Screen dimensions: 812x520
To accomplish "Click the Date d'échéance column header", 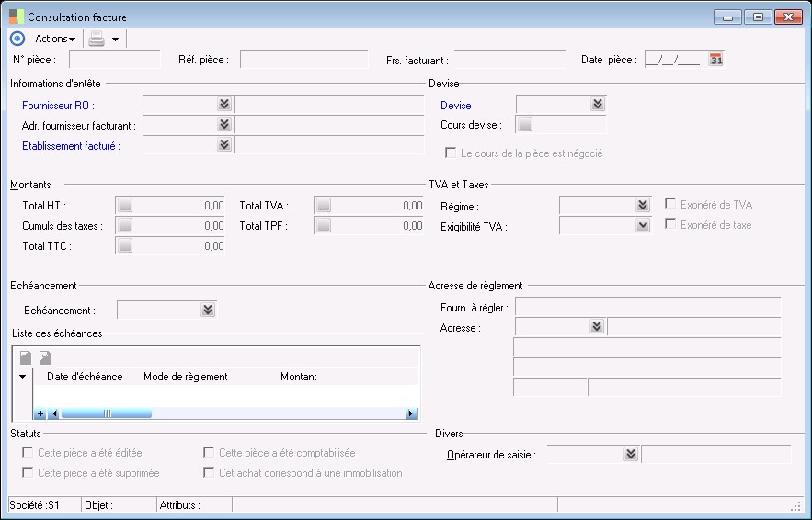I will click(x=85, y=377).
